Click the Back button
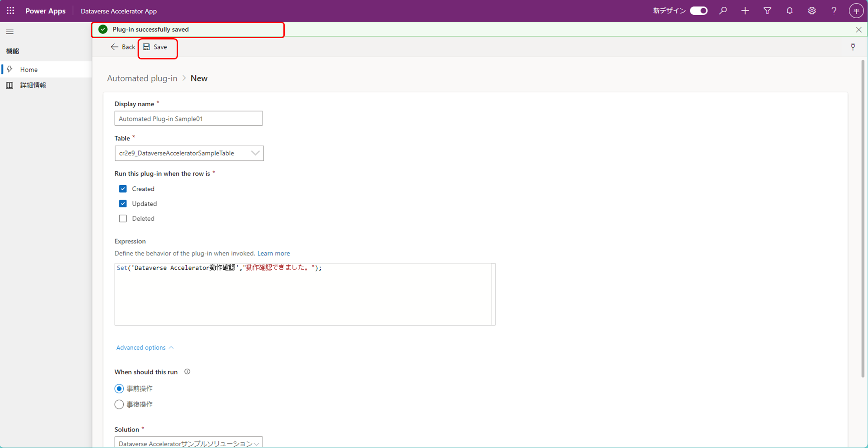This screenshot has height=448, width=868. [123, 47]
